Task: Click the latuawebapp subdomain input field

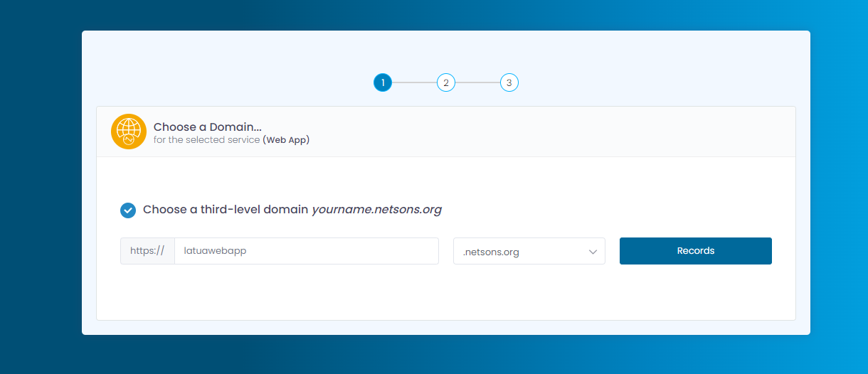Action: (306, 251)
